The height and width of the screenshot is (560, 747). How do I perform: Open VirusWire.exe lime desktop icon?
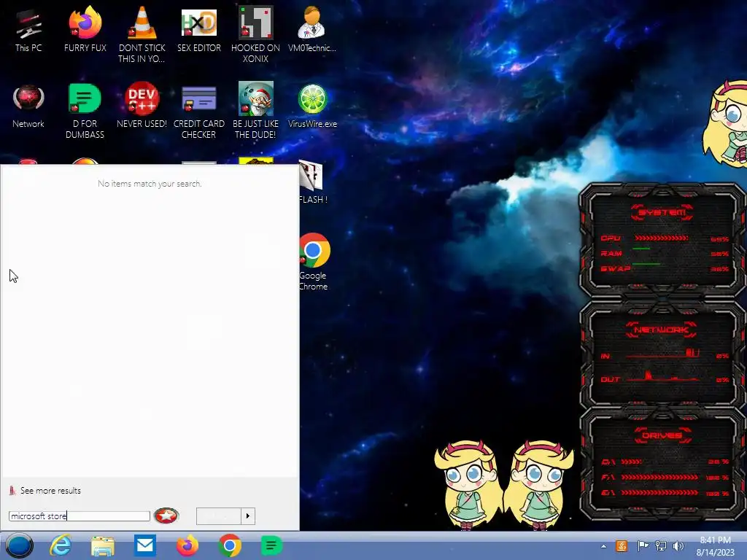pyautogui.click(x=312, y=106)
